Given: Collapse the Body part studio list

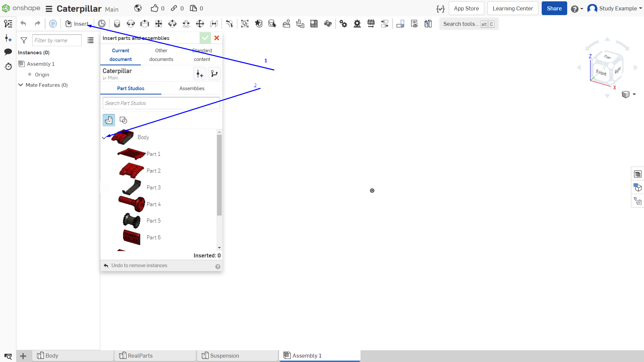Looking at the screenshot, I should coord(104,137).
